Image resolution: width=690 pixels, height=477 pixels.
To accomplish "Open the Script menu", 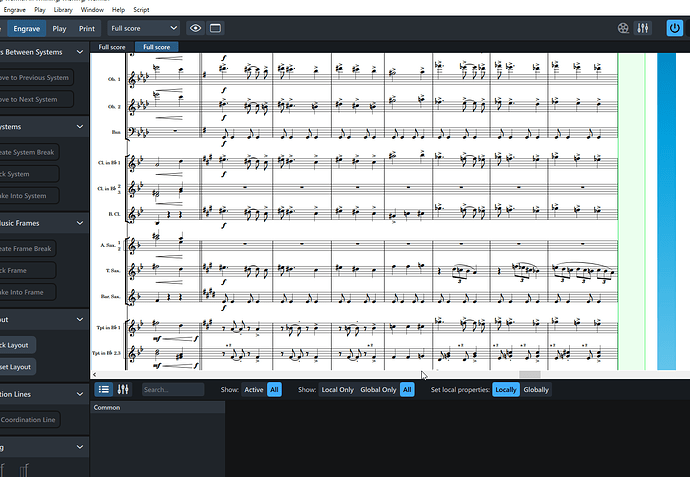I will tap(141, 10).
